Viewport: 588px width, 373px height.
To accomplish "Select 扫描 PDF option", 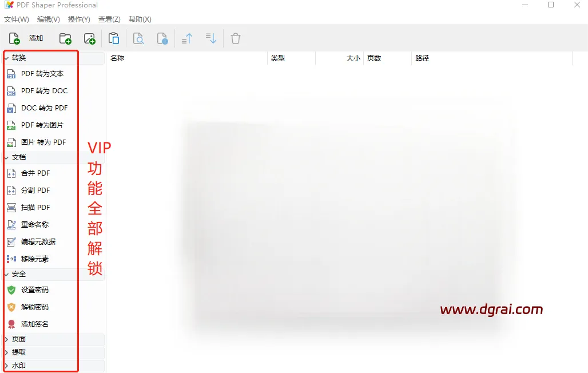I will 35,208.
